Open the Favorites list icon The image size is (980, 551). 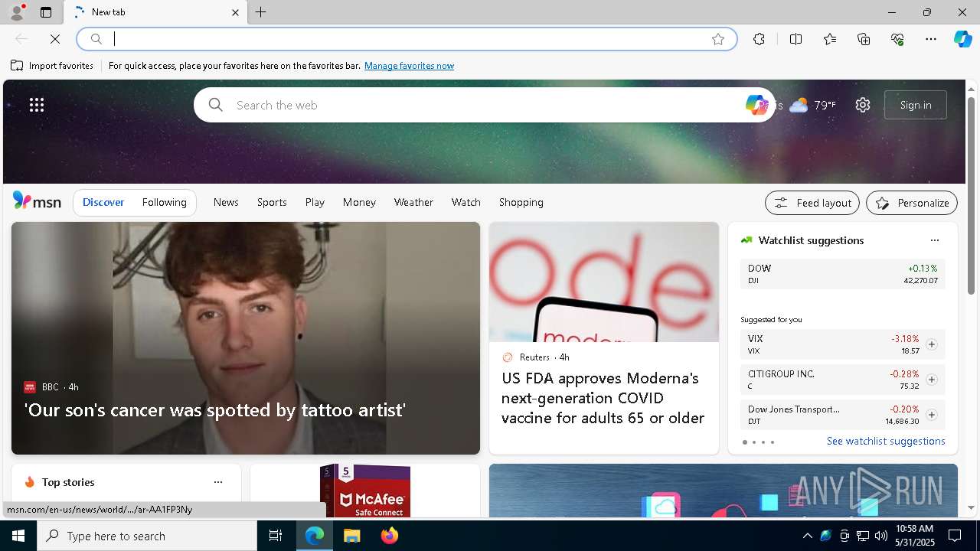(830, 39)
